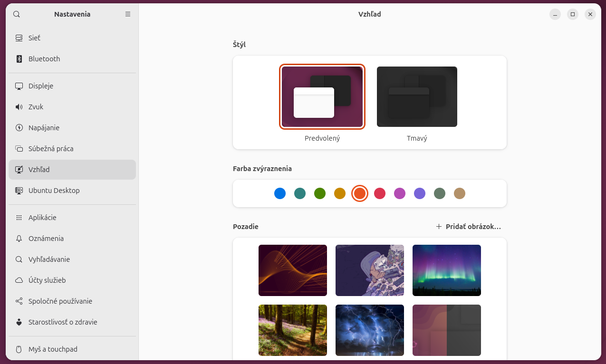Select the Tmavý dark style
The width and height of the screenshot is (606, 364).
417,96
